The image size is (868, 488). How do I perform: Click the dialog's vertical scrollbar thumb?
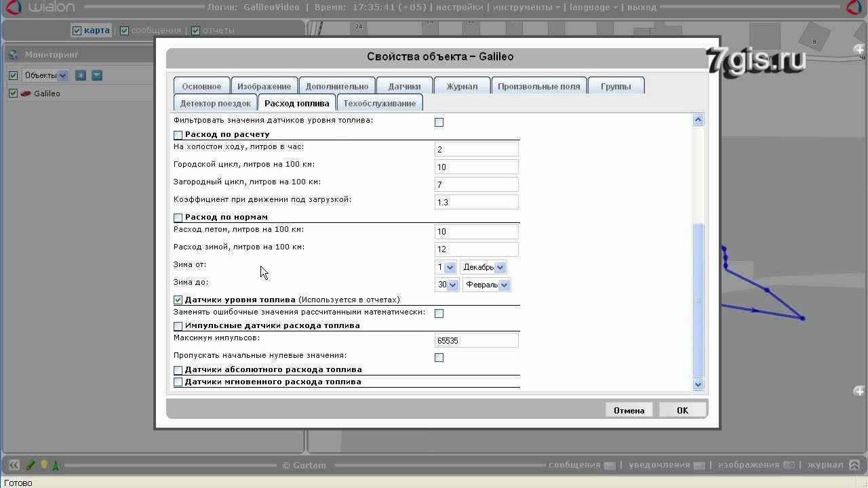(698, 298)
